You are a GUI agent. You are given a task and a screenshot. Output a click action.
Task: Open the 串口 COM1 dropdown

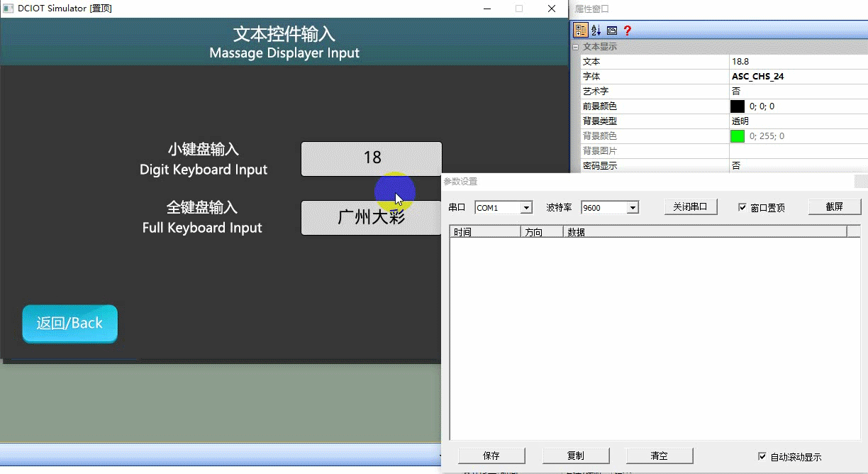click(526, 208)
